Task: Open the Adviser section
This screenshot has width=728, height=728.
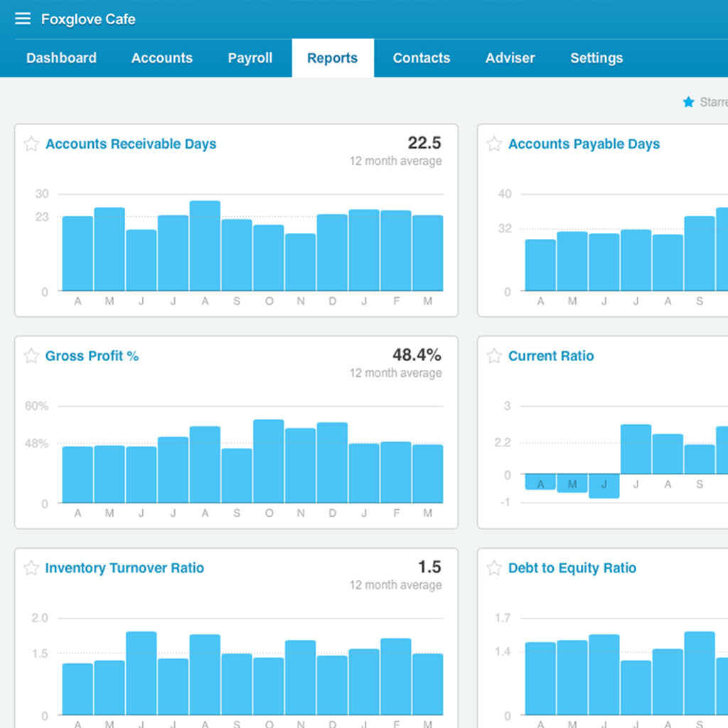Action: (x=510, y=58)
